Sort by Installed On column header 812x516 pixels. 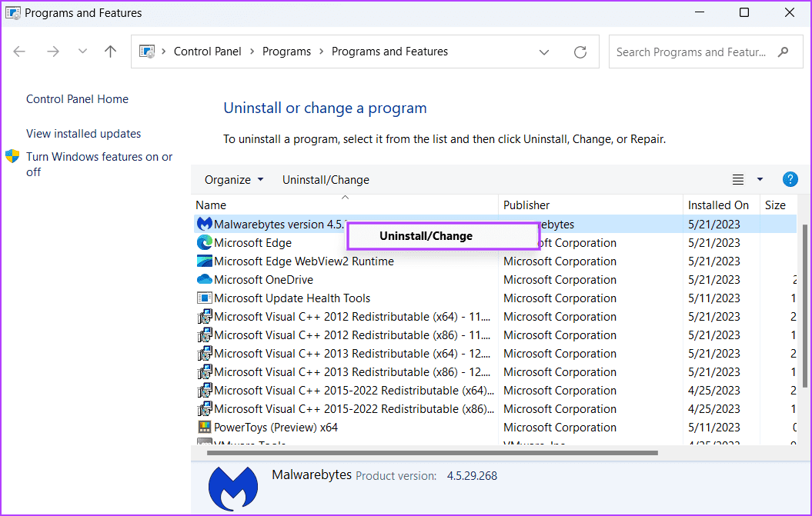[x=721, y=205]
